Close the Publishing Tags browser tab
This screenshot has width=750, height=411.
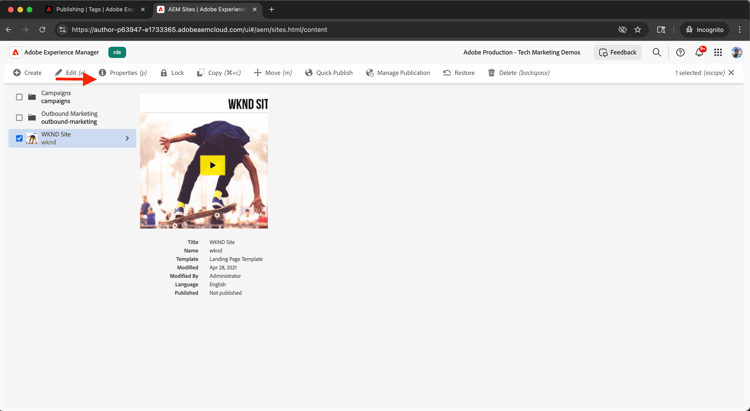coord(143,10)
